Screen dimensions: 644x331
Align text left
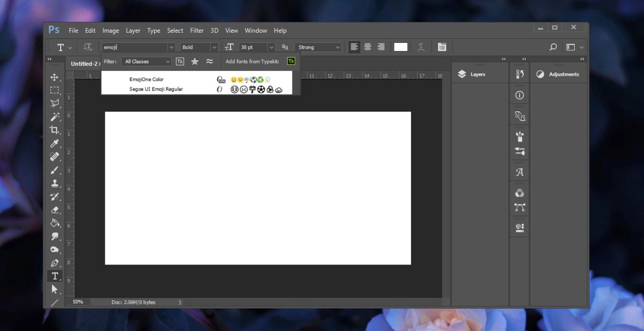coord(354,47)
